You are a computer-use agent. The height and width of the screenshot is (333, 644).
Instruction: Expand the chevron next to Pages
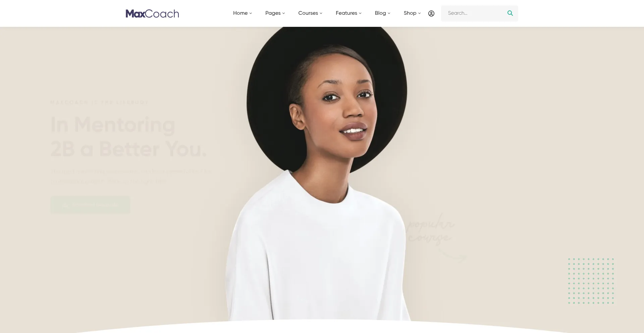pyautogui.click(x=283, y=13)
